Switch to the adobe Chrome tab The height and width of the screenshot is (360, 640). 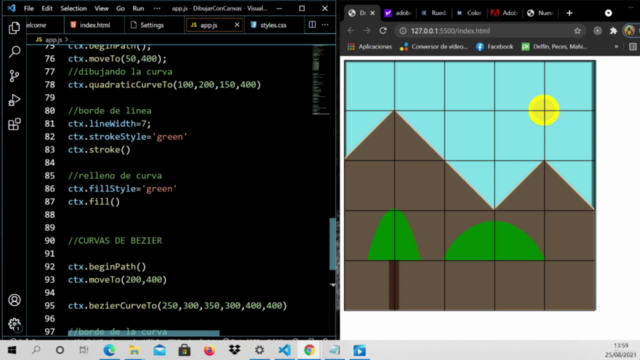398,13
